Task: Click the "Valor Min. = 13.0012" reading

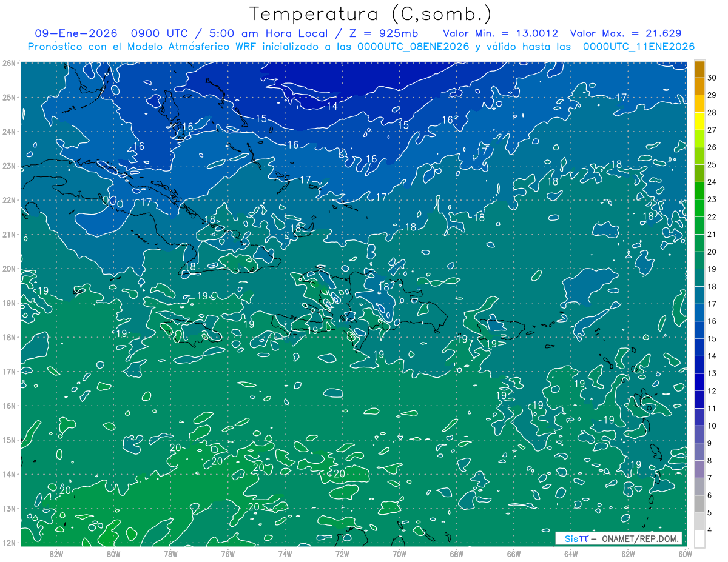Action: [x=500, y=33]
